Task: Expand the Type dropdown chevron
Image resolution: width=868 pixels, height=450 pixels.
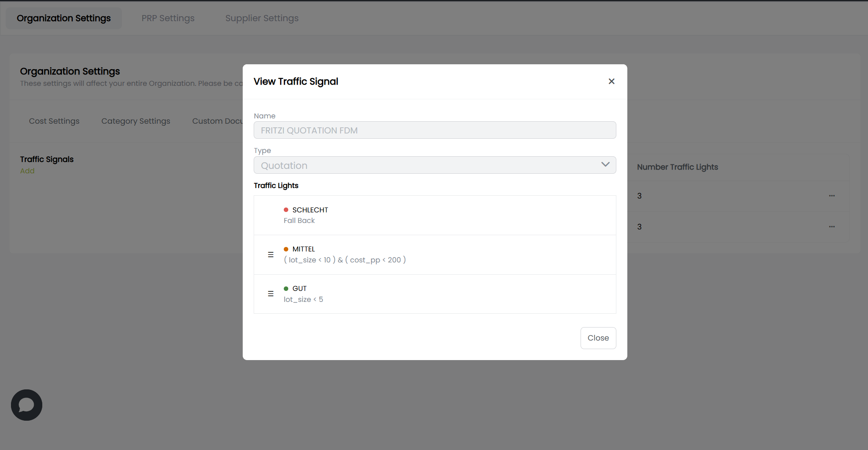Action: tap(605, 165)
